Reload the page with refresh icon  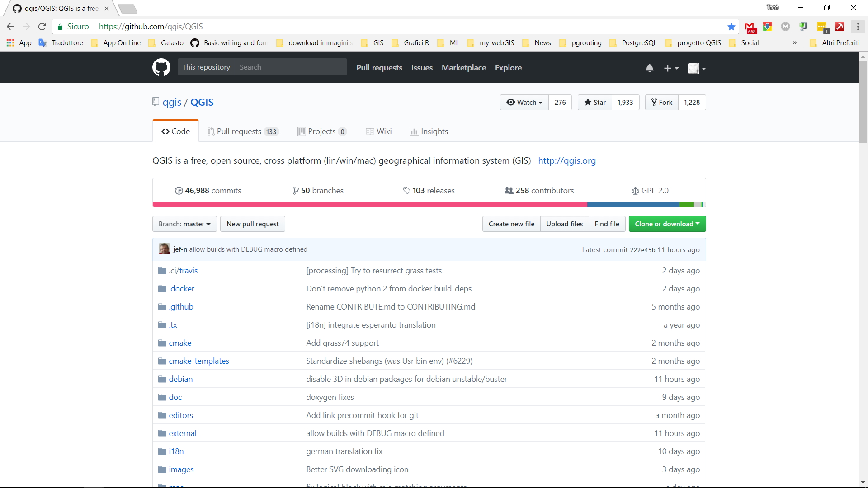pos(42,27)
